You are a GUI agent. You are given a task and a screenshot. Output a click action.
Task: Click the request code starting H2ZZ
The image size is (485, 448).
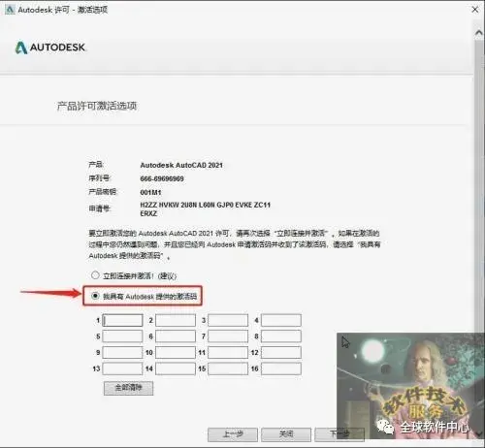(205, 209)
